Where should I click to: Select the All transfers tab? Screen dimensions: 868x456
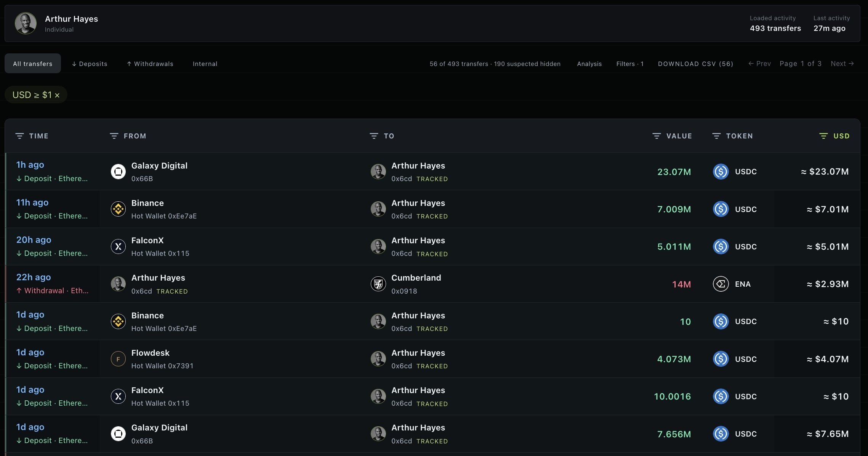pyautogui.click(x=33, y=64)
